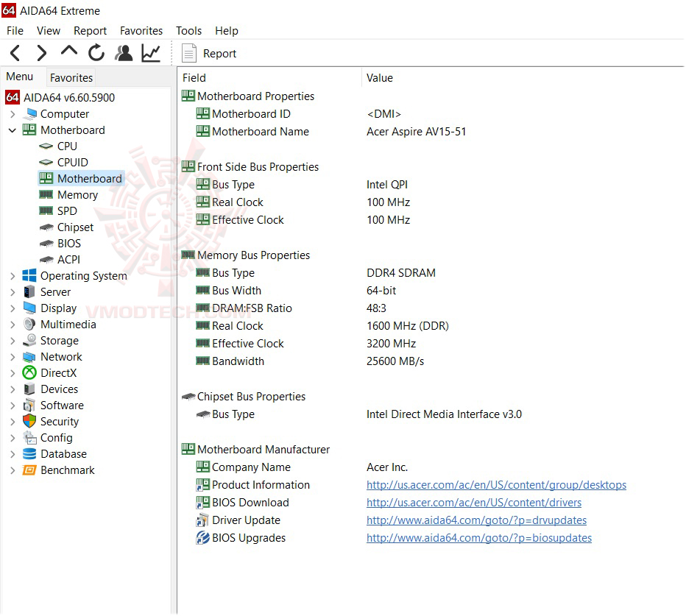
Task: Click the Operating System Windows logo icon
Action: coord(29,276)
